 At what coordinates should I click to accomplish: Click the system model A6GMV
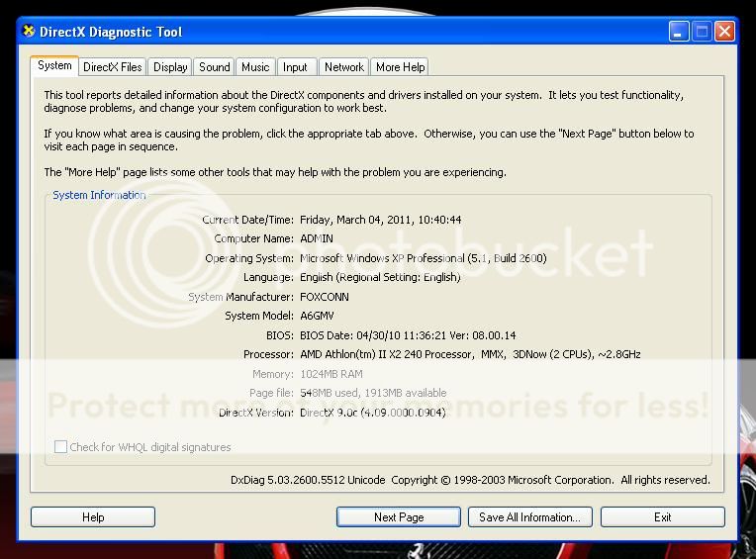click(x=317, y=316)
